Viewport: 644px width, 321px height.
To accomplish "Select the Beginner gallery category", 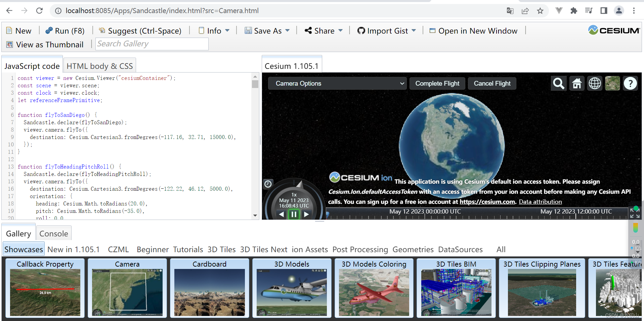I will [153, 249].
